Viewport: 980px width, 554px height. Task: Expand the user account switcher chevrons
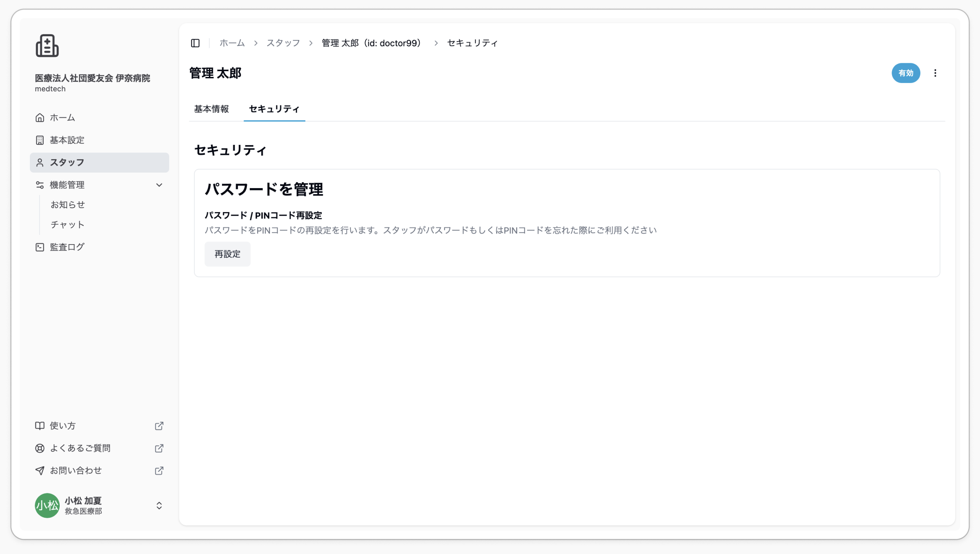(159, 506)
